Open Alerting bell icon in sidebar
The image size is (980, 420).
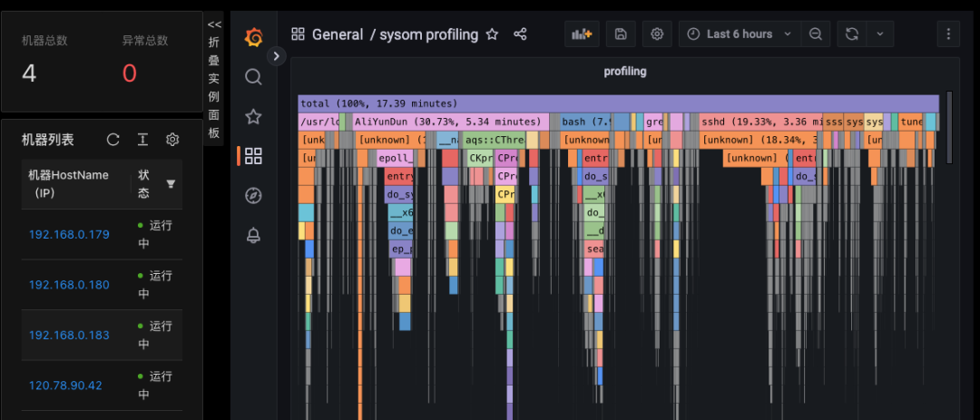(x=253, y=235)
